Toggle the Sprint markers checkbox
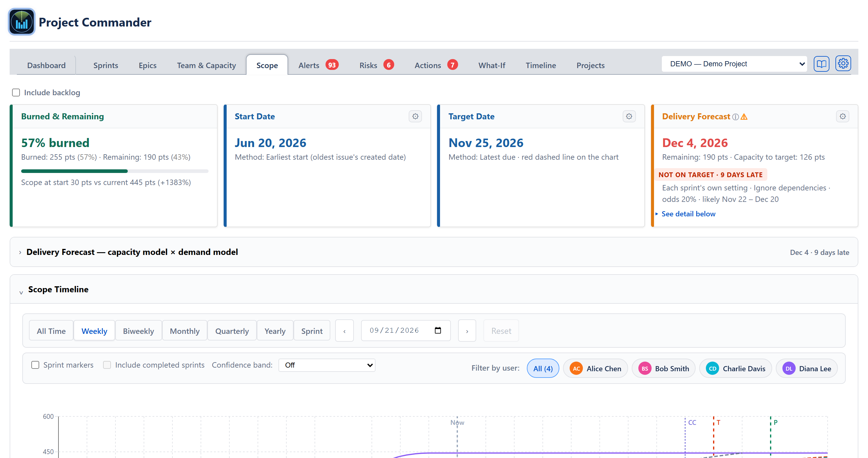This screenshot has height=458, width=868. [35, 365]
